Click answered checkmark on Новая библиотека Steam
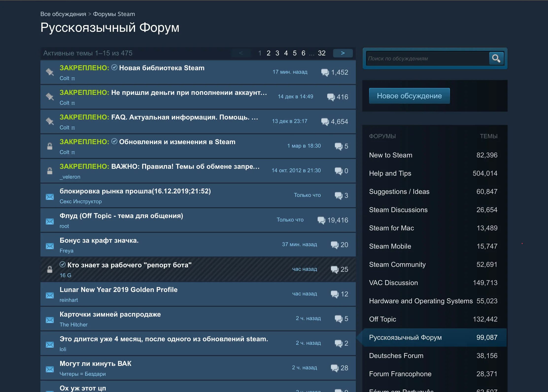The height and width of the screenshot is (392, 548). tap(114, 67)
